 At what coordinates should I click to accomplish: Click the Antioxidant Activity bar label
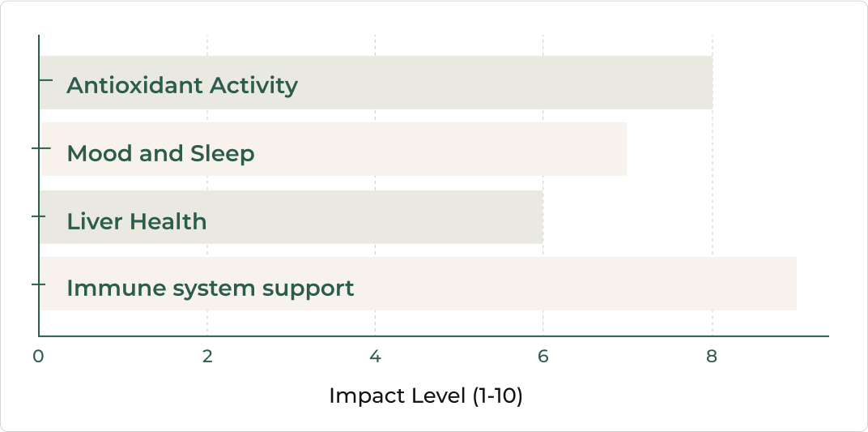point(182,85)
